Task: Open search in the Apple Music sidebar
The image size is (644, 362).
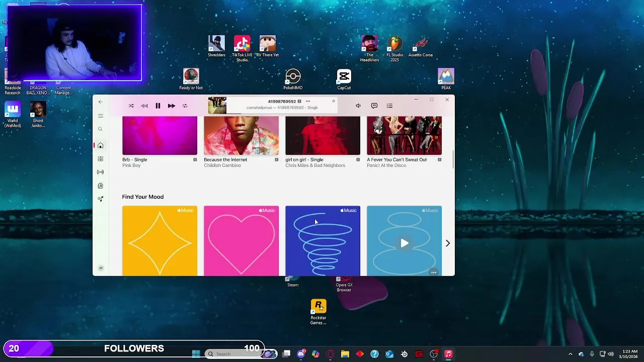Action: 100,130
